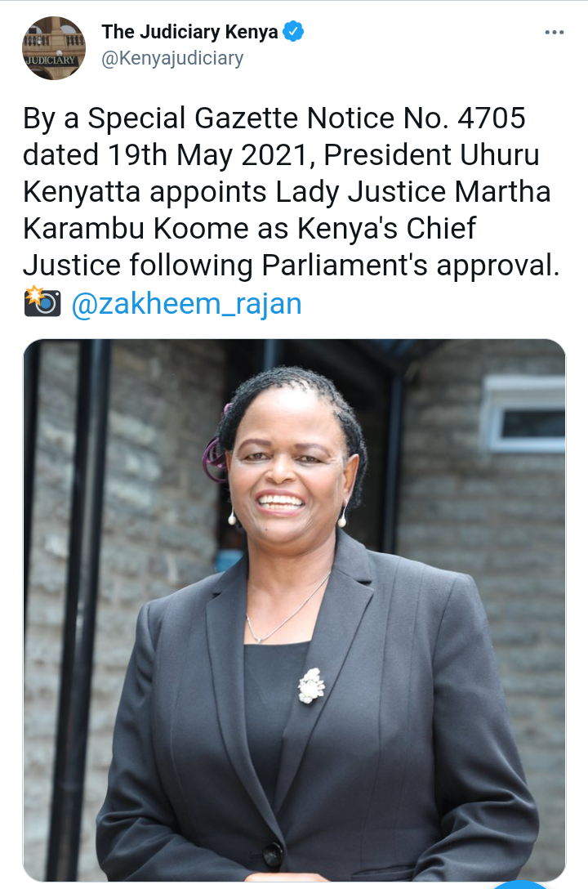Click the tweet's body text to open it

pos(292,192)
